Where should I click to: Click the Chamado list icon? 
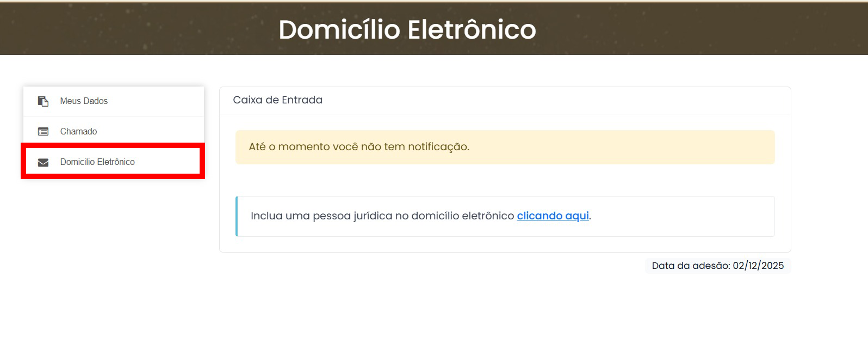43,132
